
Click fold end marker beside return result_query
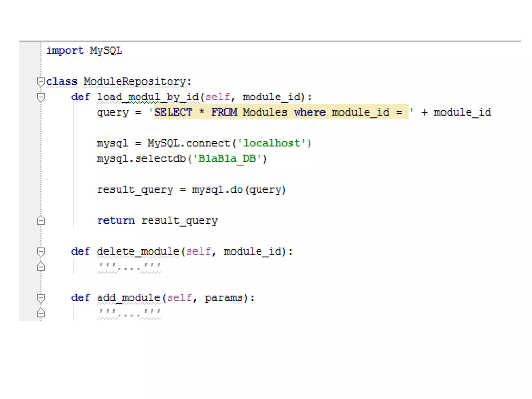point(41,221)
